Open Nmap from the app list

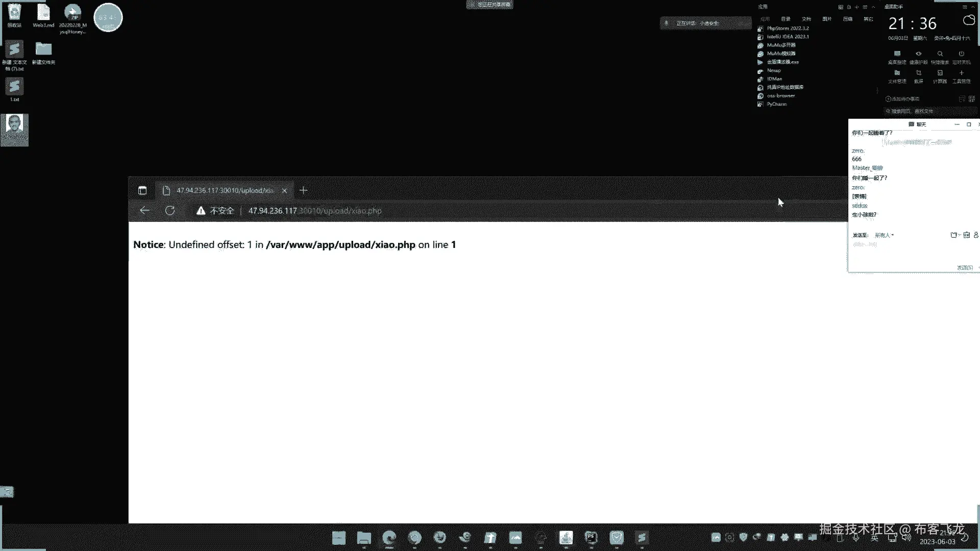click(x=773, y=70)
